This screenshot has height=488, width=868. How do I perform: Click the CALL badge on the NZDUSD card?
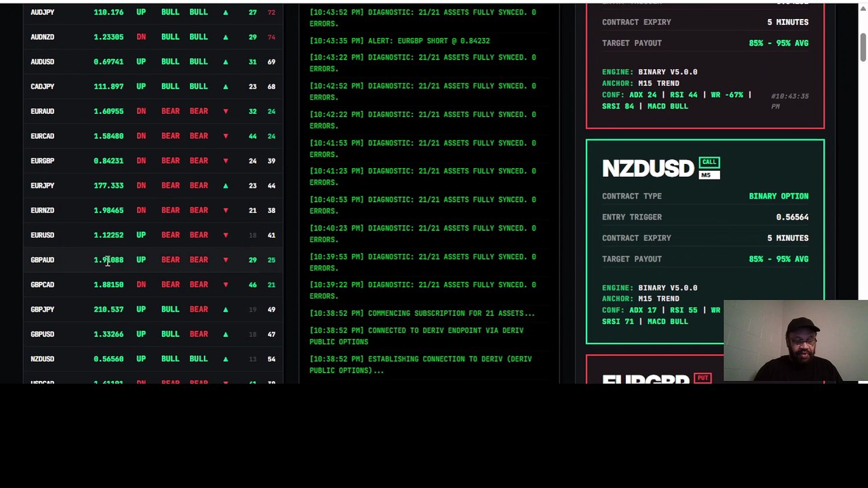(x=709, y=162)
